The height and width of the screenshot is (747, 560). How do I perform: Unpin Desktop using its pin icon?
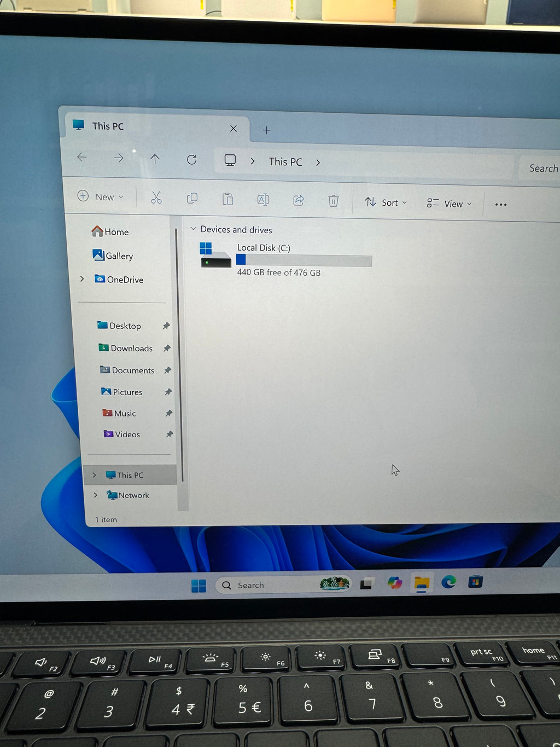[166, 326]
